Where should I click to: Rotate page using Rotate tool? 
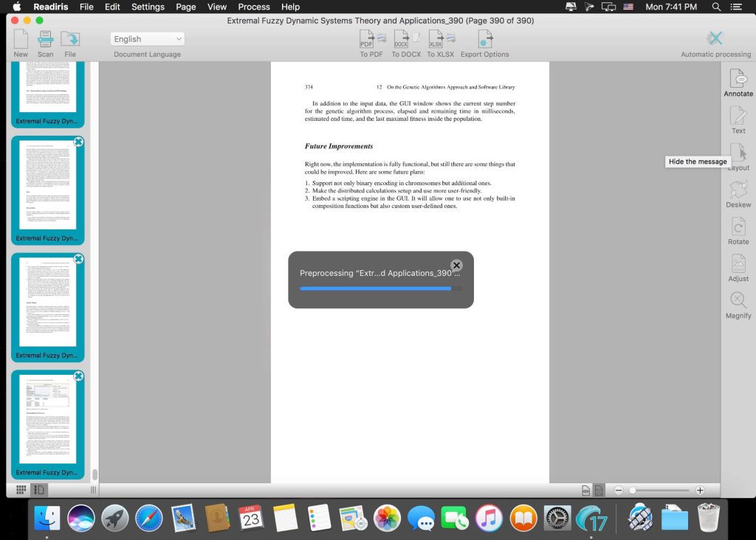[x=738, y=226]
